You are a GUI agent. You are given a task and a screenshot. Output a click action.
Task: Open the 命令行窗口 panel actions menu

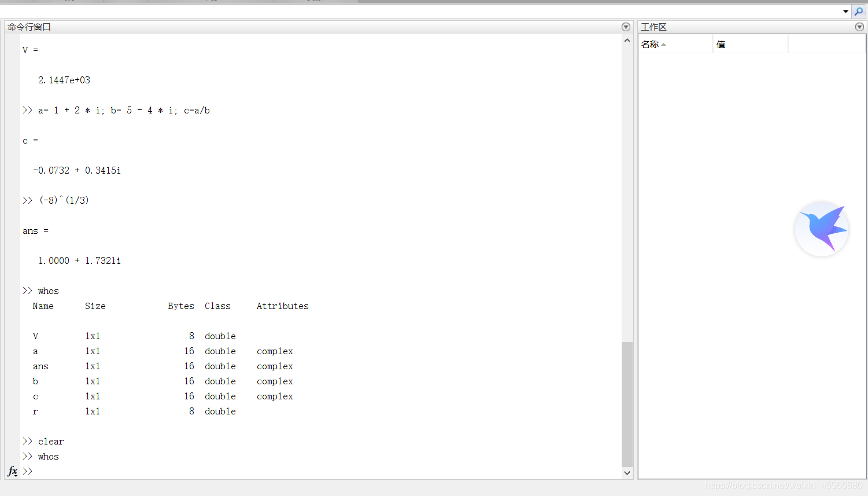(x=626, y=27)
